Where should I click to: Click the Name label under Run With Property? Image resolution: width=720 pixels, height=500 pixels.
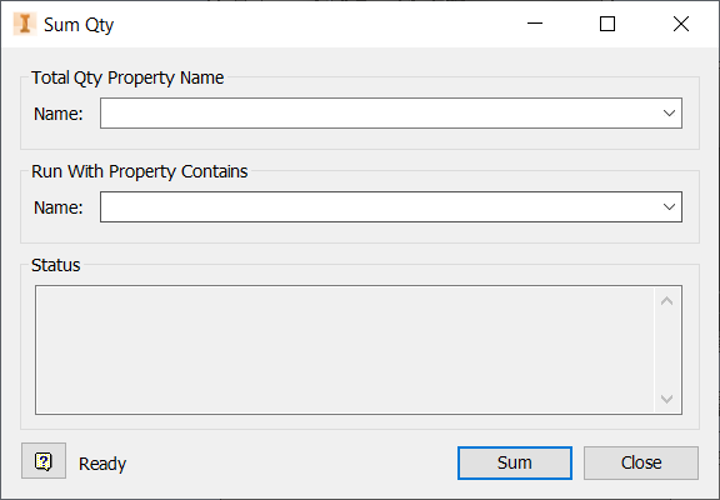pos(58,207)
